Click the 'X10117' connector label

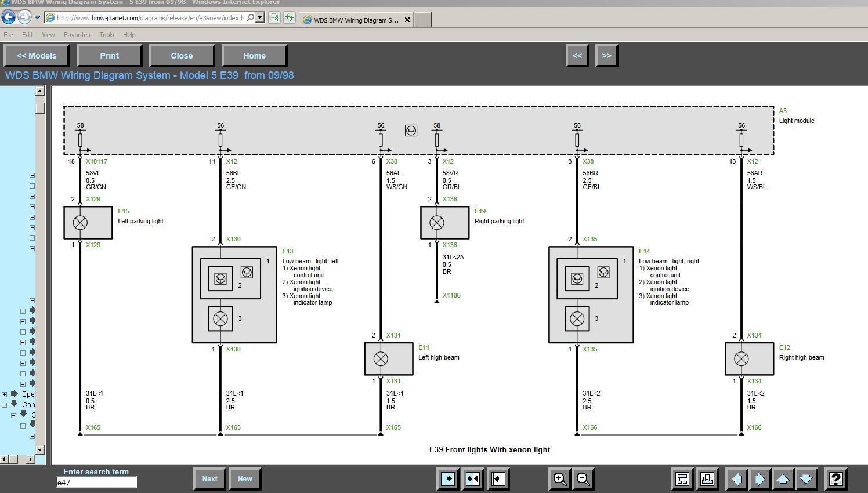[96, 161]
